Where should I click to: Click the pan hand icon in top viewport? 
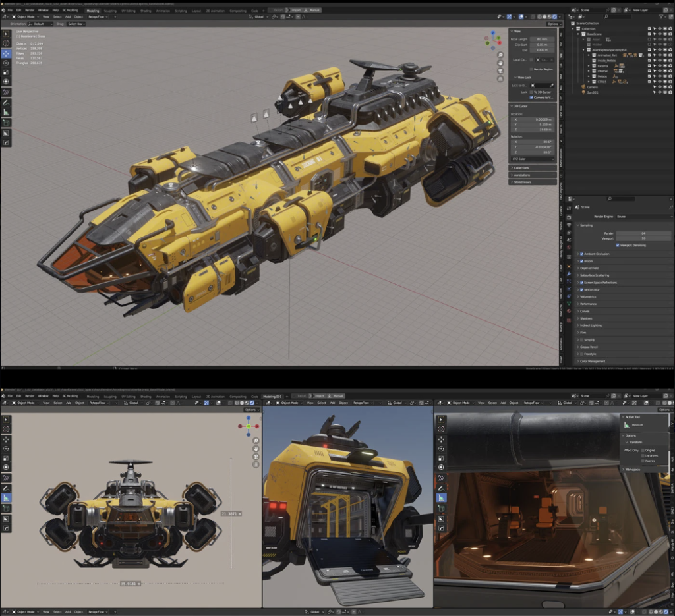[500, 63]
